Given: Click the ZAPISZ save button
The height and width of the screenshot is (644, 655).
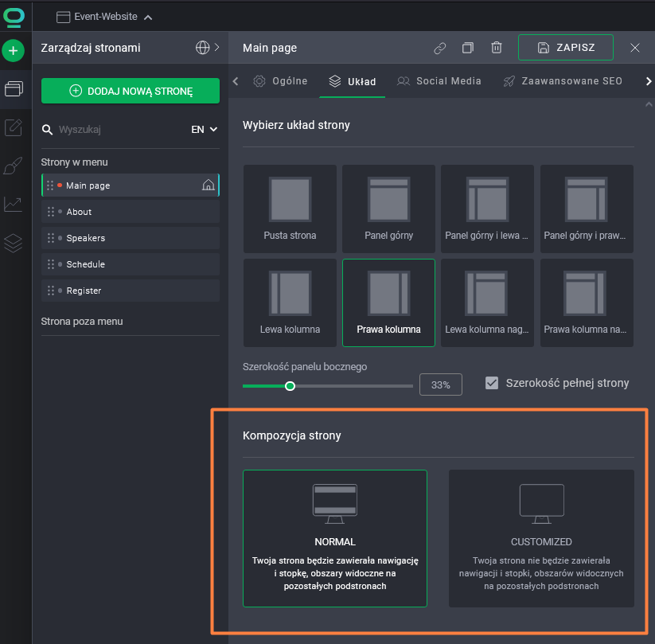Looking at the screenshot, I should [x=566, y=48].
